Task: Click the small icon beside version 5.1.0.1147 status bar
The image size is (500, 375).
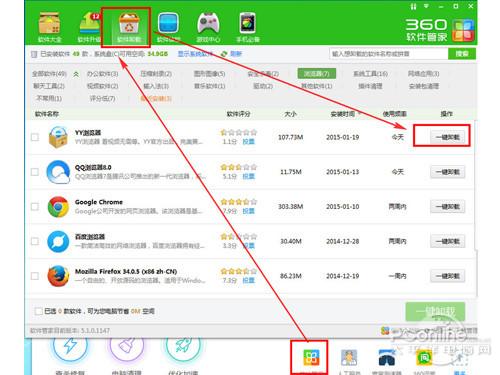Action: tap(385, 331)
